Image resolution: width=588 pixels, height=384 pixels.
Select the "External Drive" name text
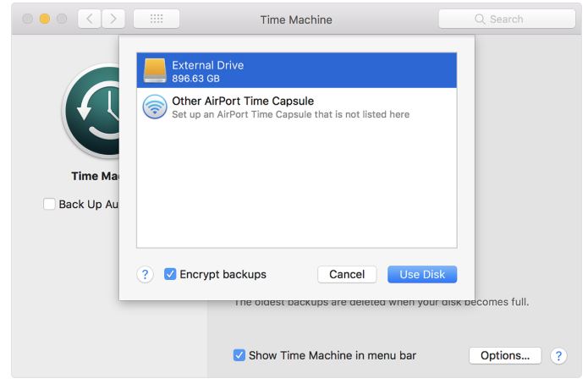point(208,65)
